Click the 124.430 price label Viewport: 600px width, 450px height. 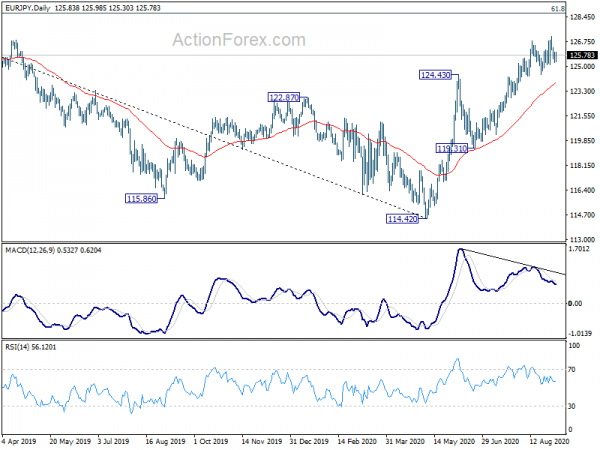(435, 75)
